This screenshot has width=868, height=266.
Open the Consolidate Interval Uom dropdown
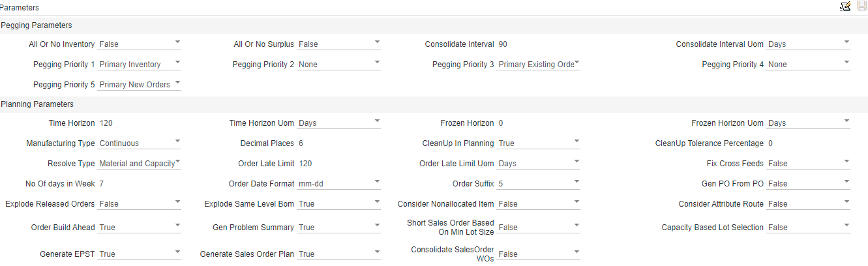[809, 44]
